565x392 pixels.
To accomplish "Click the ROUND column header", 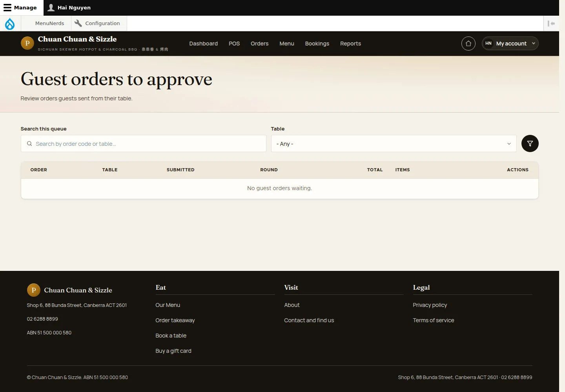I will point(269,170).
